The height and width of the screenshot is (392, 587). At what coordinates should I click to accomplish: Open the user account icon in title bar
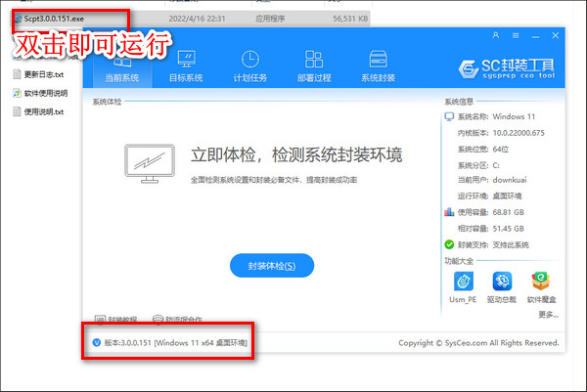point(496,35)
